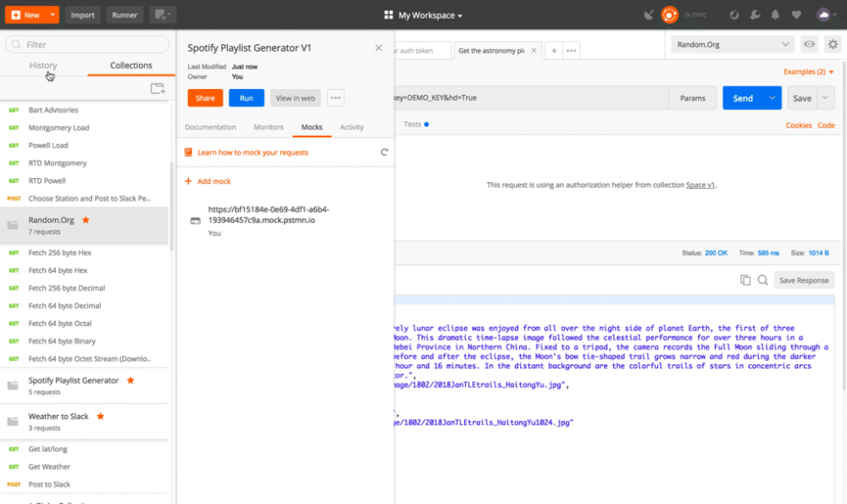Click the satellite capture requests icon
The width and height of the screenshot is (847, 504).
click(648, 15)
